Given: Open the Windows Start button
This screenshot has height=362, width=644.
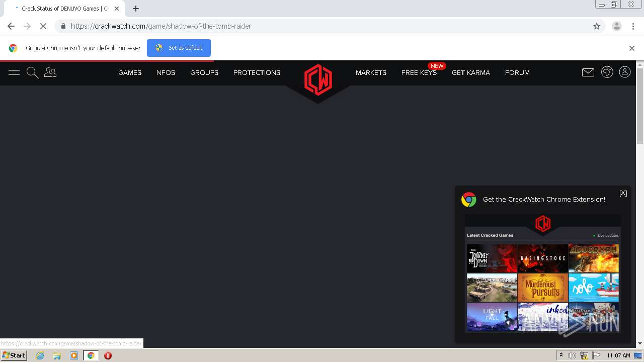Looking at the screenshot, I should pyautogui.click(x=14, y=355).
